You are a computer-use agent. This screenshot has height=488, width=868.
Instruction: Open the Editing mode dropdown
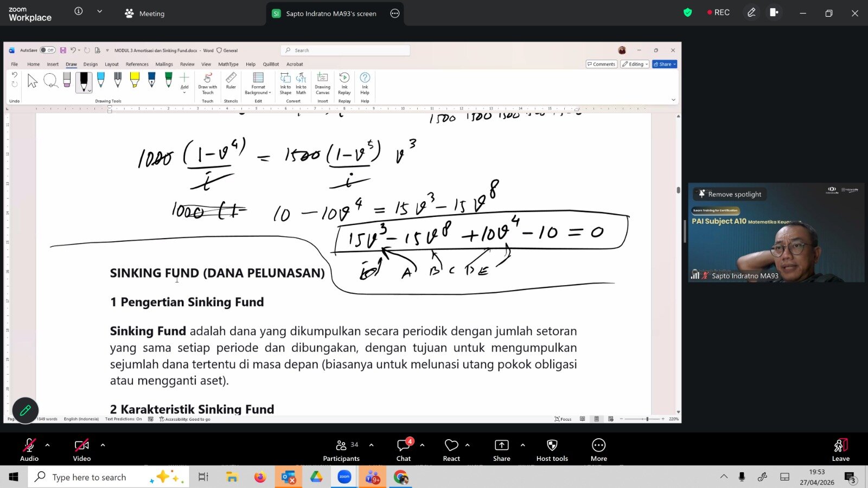point(635,64)
